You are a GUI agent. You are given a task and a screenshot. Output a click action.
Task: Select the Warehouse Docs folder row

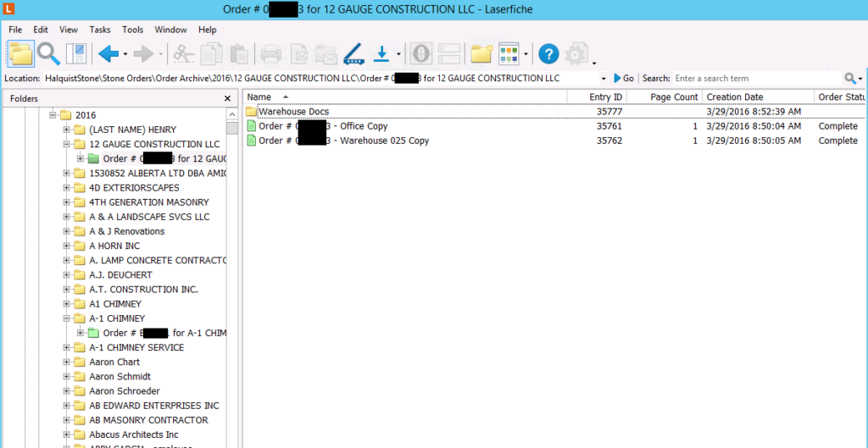point(554,112)
